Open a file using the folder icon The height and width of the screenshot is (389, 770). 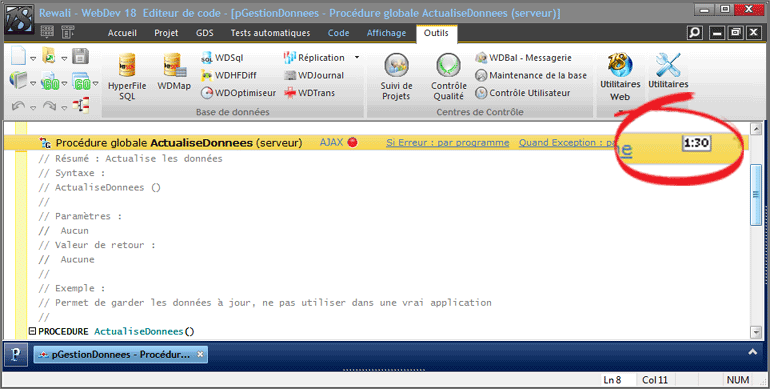pyautogui.click(x=49, y=56)
